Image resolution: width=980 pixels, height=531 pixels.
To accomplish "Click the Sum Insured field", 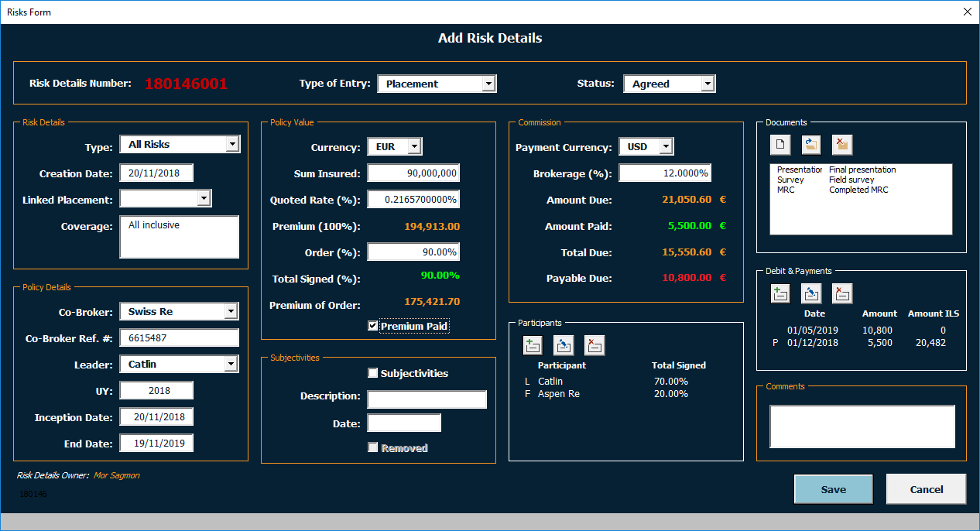I will pyautogui.click(x=413, y=173).
